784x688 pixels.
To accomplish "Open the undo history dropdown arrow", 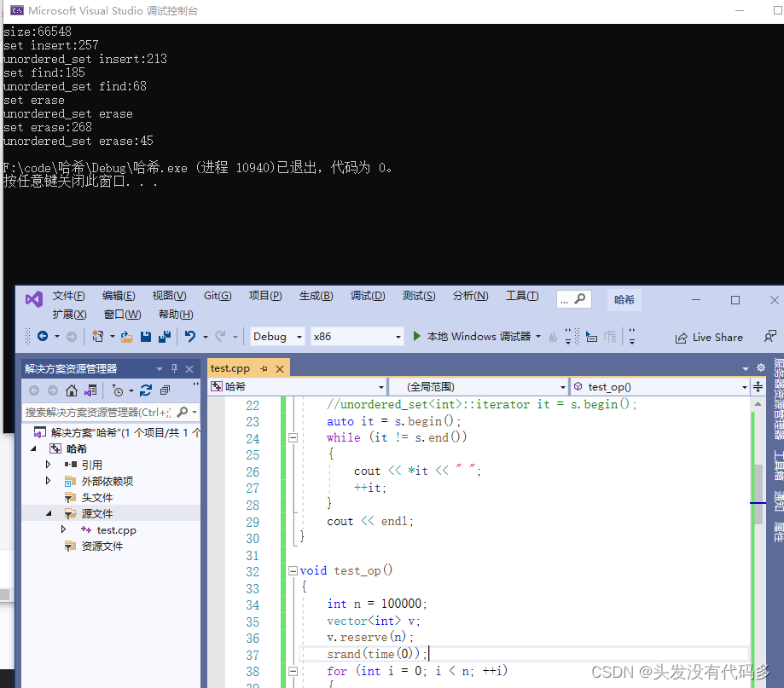I will point(206,337).
